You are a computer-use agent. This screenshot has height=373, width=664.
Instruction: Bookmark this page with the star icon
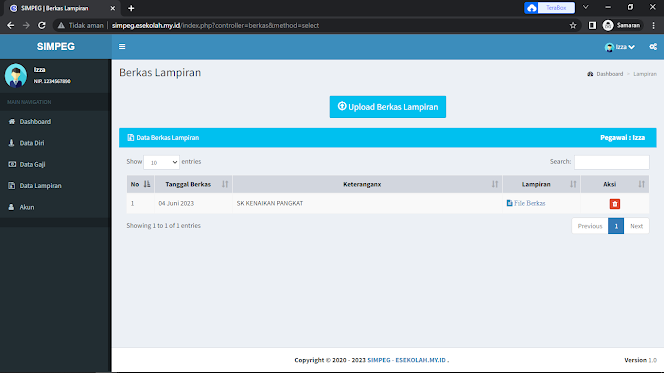point(573,25)
